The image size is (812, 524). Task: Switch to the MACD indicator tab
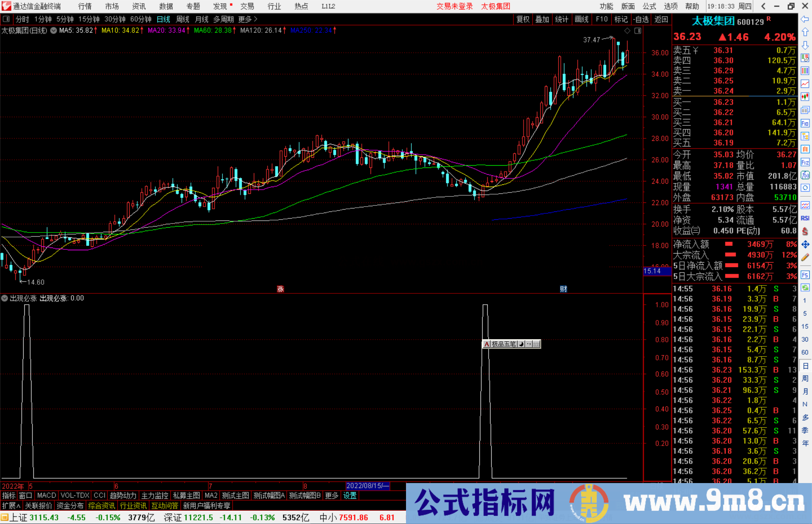46,495
